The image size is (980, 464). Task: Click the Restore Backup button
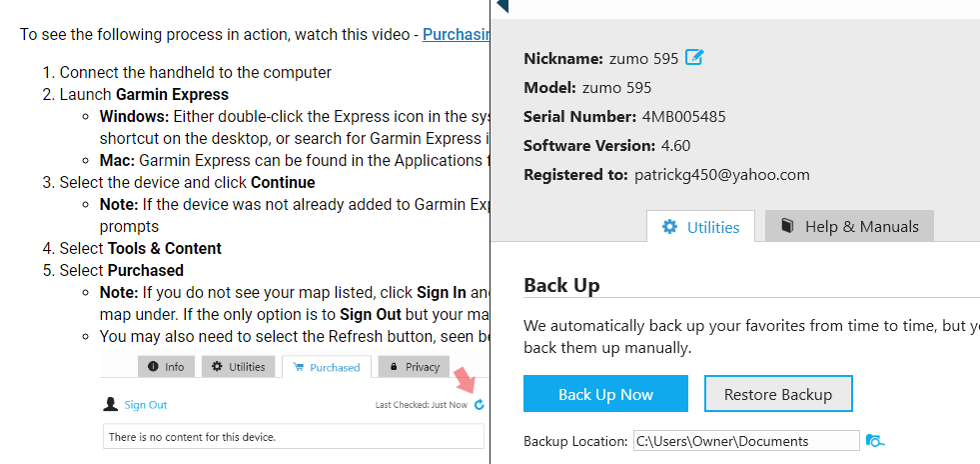tap(778, 394)
